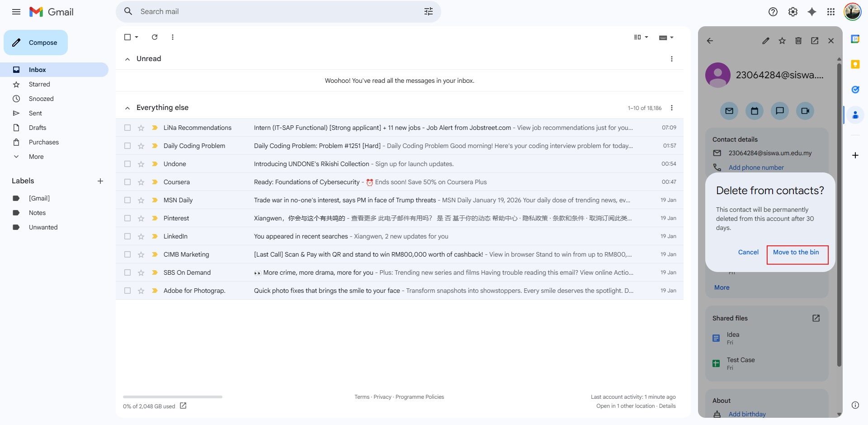Expand More in left sidebar

click(36, 157)
